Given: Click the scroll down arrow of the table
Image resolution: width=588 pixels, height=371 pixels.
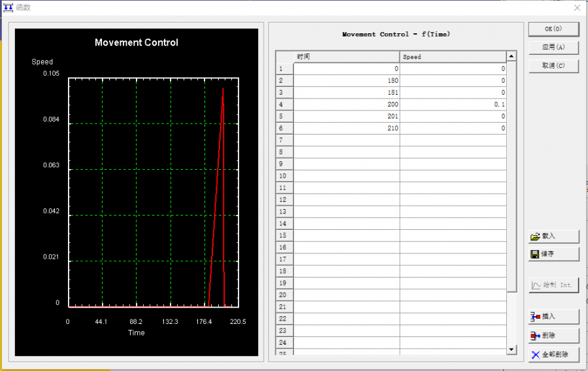Looking at the screenshot, I should [x=511, y=350].
